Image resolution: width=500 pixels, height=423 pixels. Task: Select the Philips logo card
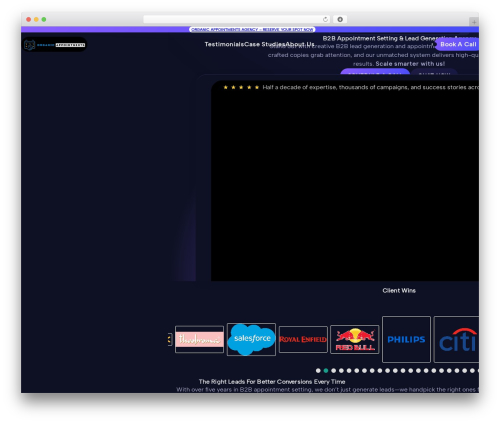pos(406,339)
